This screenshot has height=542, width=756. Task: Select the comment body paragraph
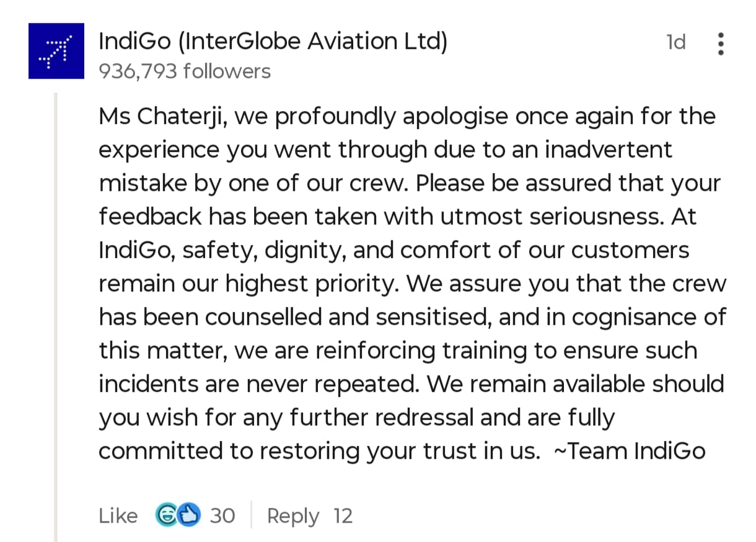pos(412,283)
